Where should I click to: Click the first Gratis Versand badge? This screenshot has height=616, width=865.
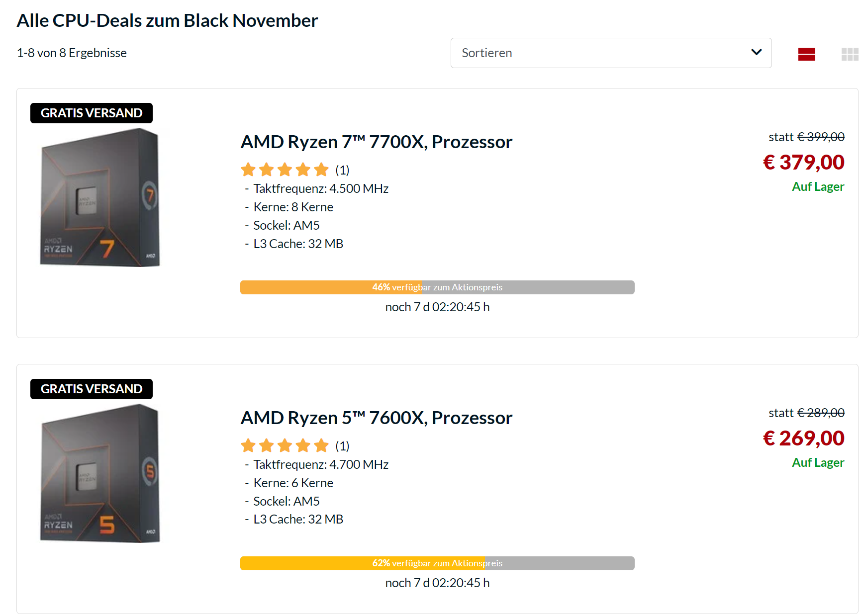click(x=92, y=113)
